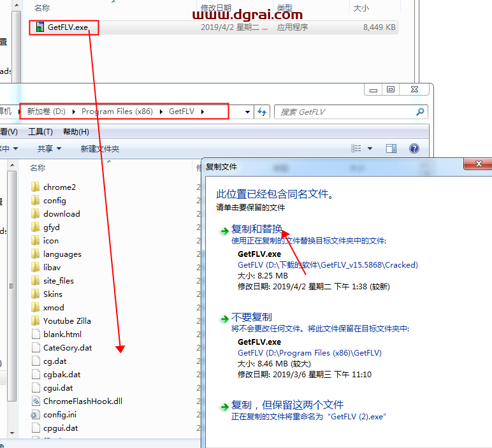
Task: Click the change view icon in toolbar
Action: tap(356, 148)
